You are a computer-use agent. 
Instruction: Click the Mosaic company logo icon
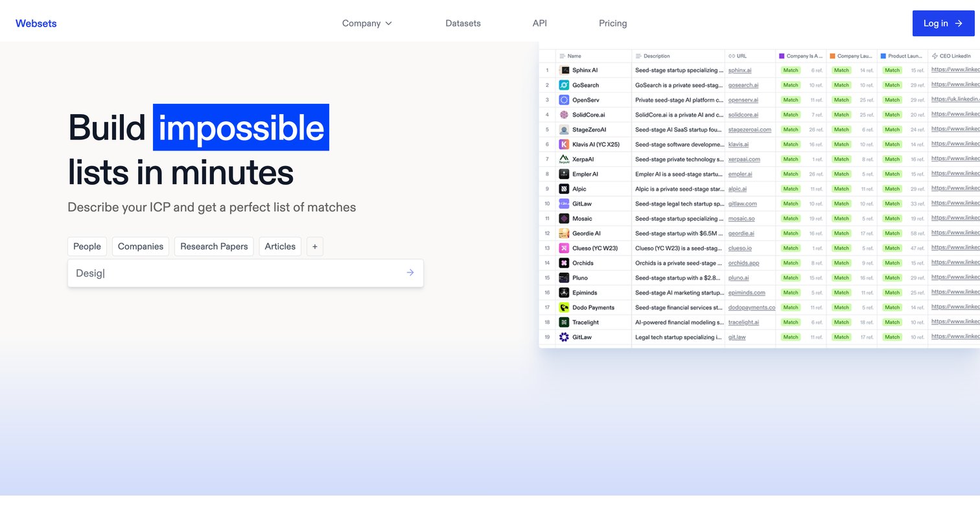565,219
